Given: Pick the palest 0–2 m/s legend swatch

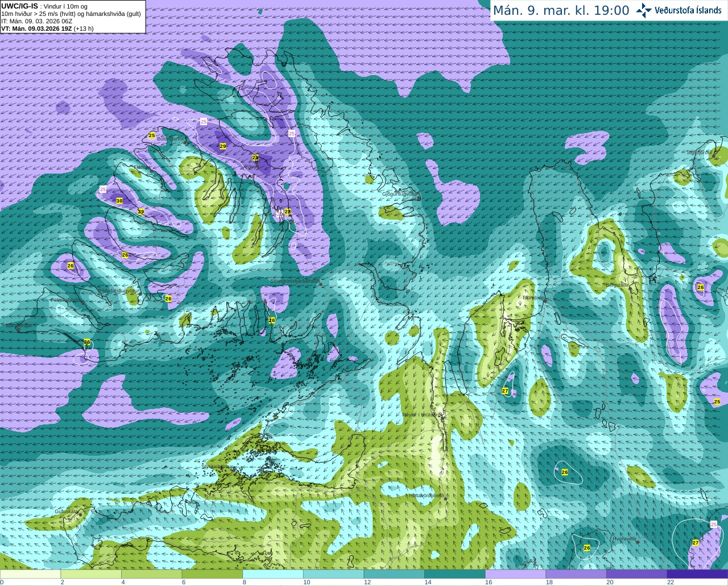Looking at the screenshot, I should pos(30,574).
